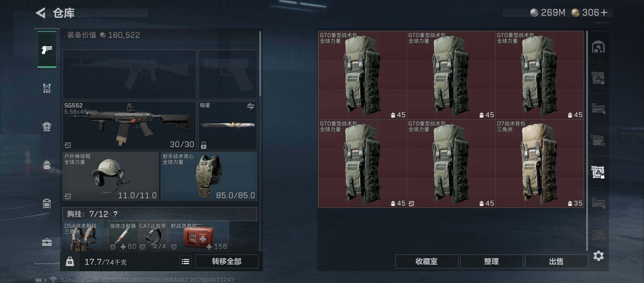Screen dimensions: 644x283
Task: Click the chest rig help question mark
Action: click(115, 214)
